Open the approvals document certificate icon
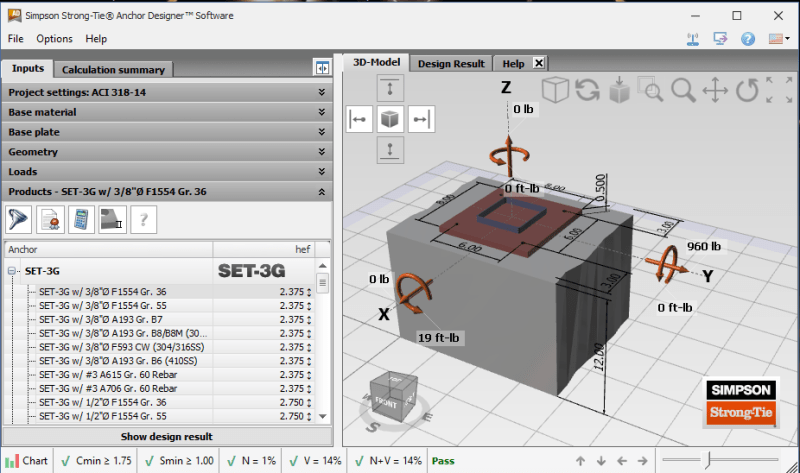 [50, 219]
